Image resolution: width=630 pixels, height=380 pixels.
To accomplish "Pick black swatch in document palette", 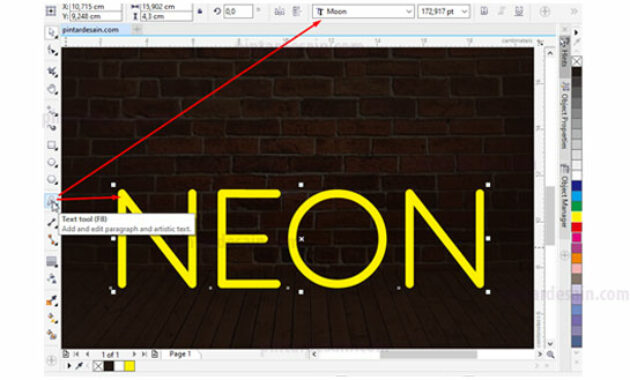I will [x=109, y=366].
